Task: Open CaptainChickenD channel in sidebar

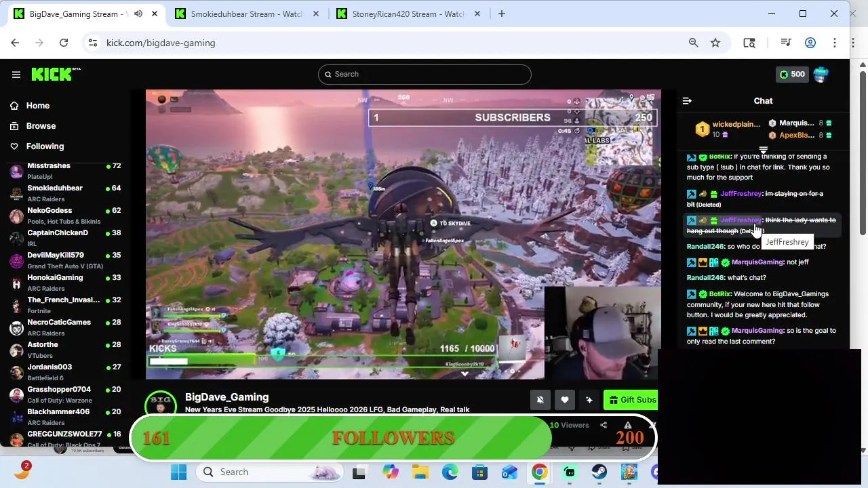Action: click(x=66, y=238)
